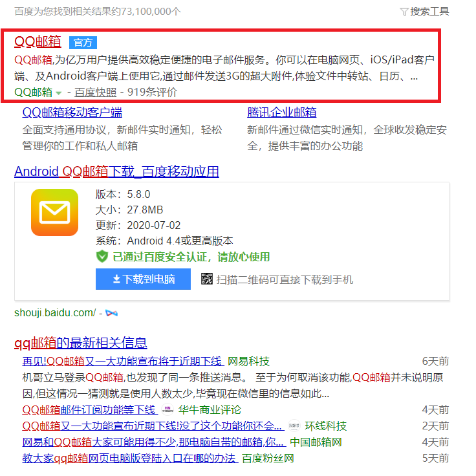Open 腾讯企业邮箱 sublink
This screenshot has width=476, height=476.
point(282,113)
